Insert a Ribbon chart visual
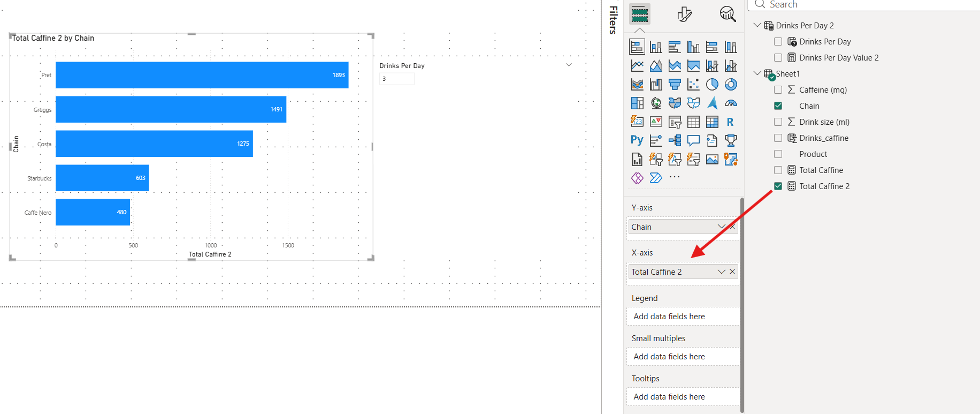The image size is (980, 414). point(637,85)
